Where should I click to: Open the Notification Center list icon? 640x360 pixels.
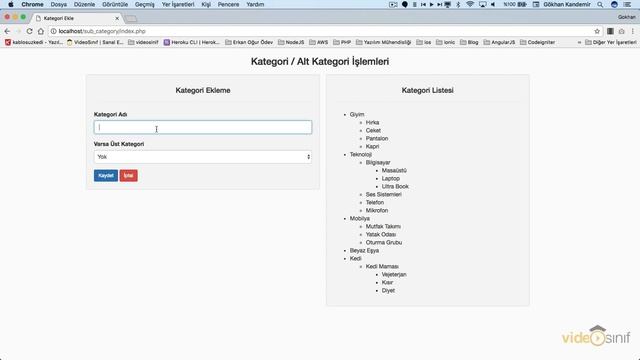(x=627, y=4)
